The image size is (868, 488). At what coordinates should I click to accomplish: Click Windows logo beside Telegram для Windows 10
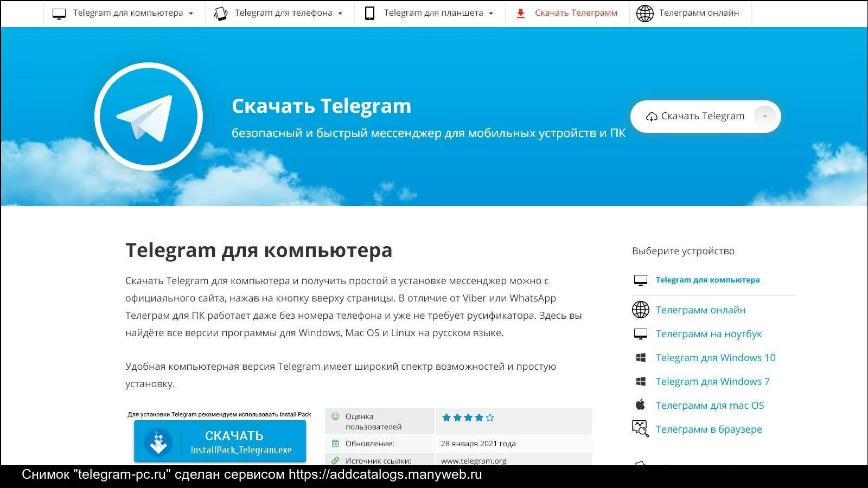coord(641,358)
